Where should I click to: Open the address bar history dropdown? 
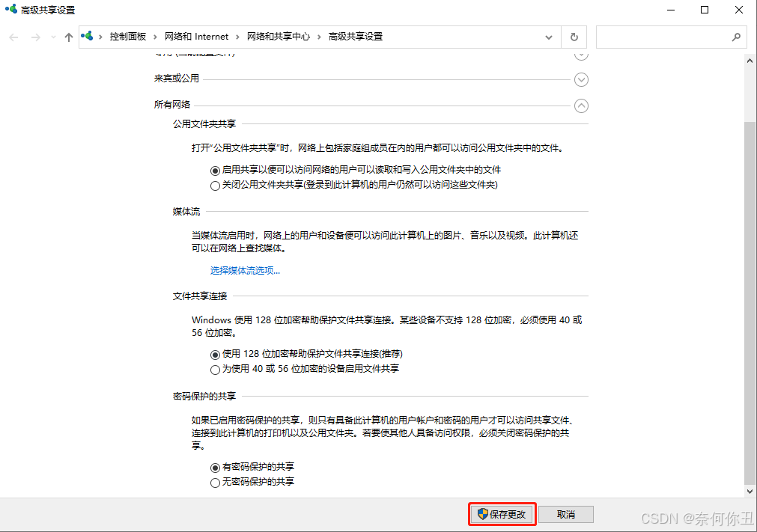550,37
